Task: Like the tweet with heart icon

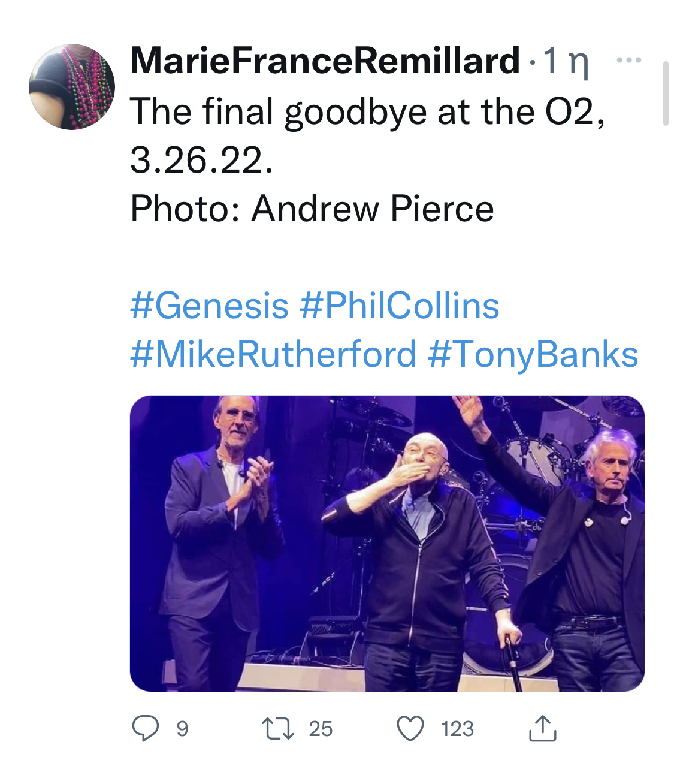Action: click(411, 728)
